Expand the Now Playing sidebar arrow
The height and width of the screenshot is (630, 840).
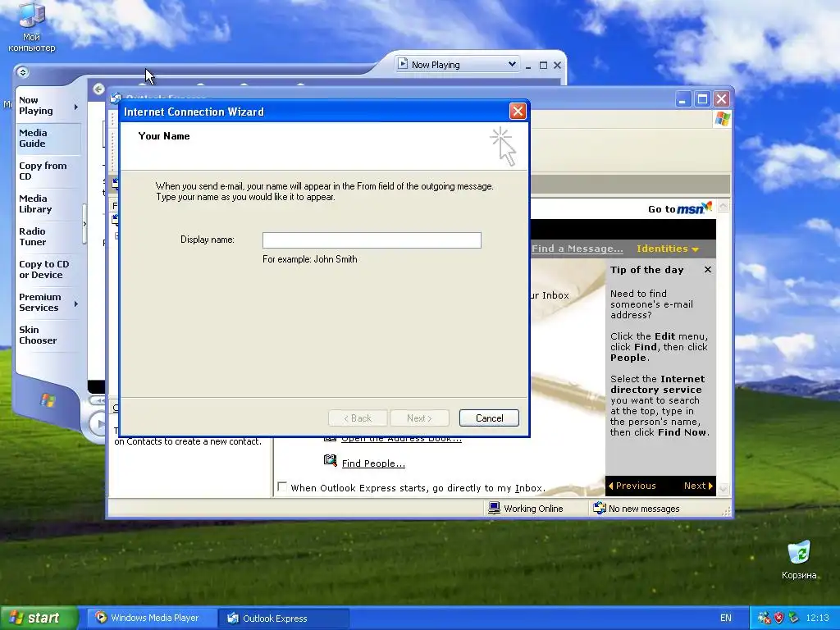(x=76, y=107)
